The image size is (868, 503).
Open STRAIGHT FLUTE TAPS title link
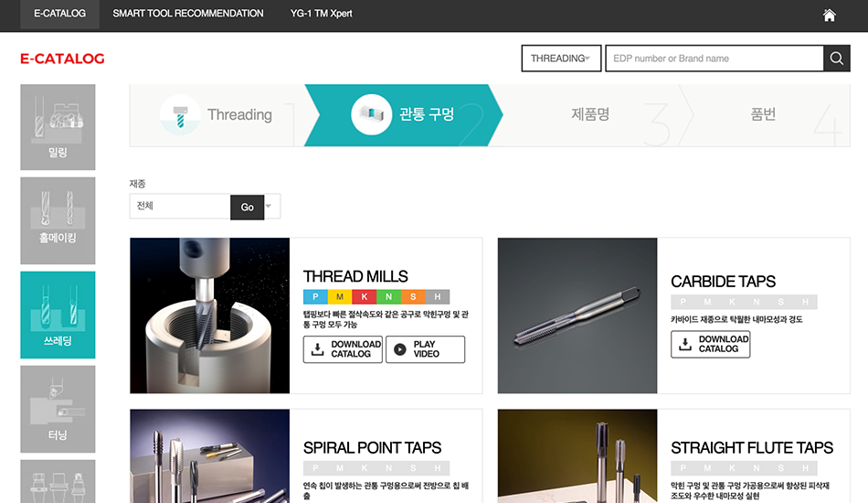(752, 447)
